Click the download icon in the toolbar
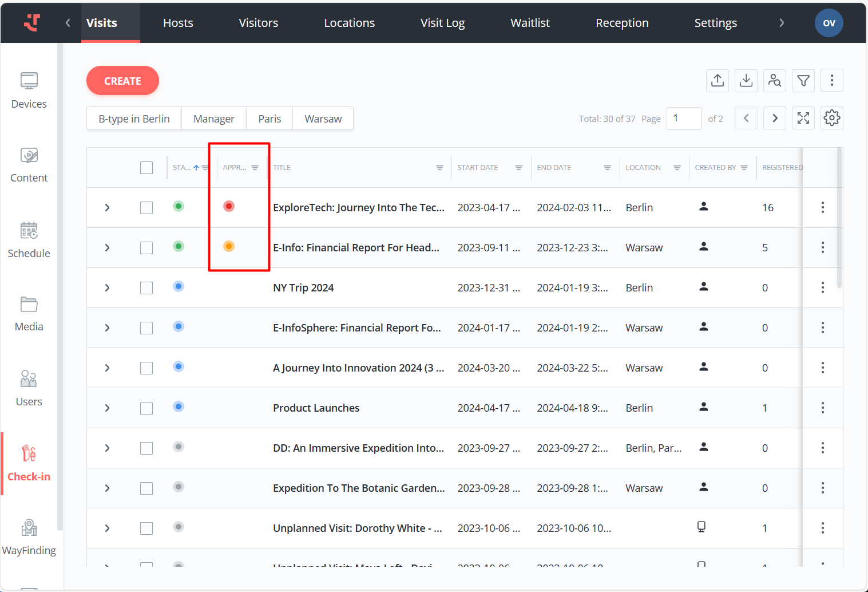The image size is (868, 592). click(746, 81)
